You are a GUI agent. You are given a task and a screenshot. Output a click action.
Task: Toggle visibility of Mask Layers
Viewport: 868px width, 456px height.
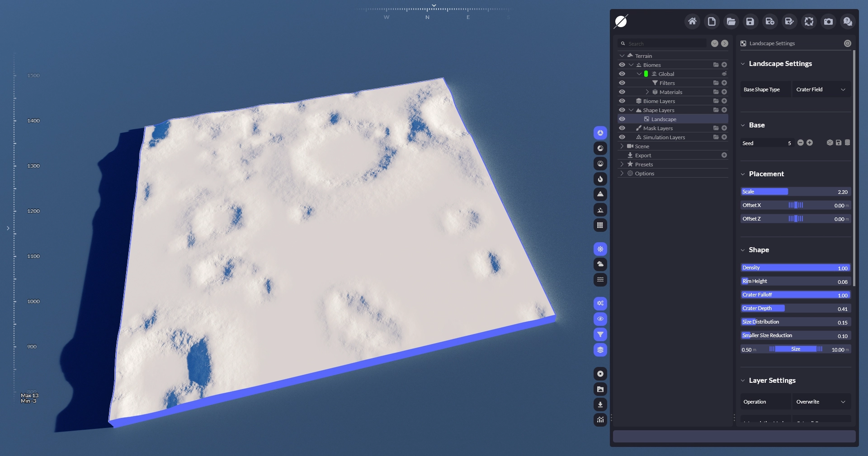622,128
